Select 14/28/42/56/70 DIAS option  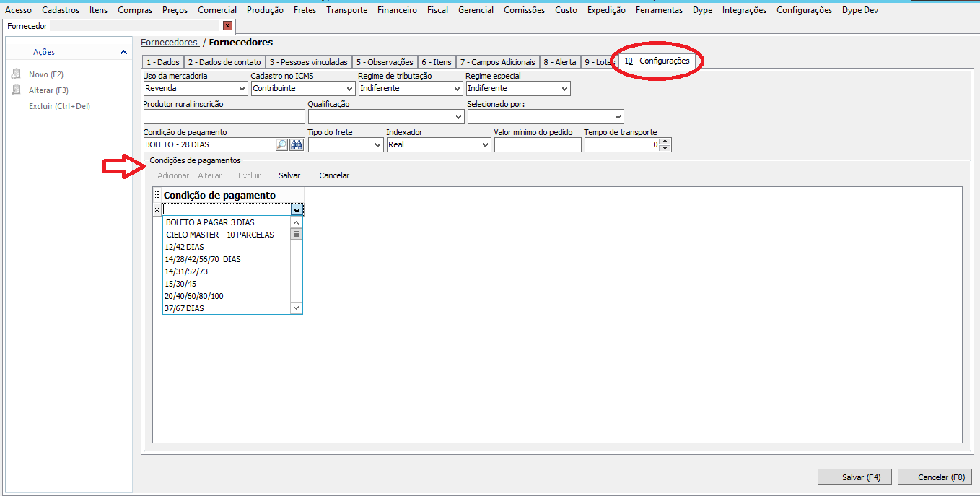(227, 259)
